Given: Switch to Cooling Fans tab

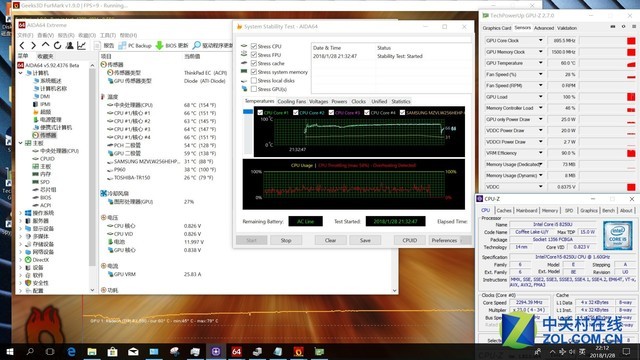Looking at the screenshot, I should click(x=291, y=101).
